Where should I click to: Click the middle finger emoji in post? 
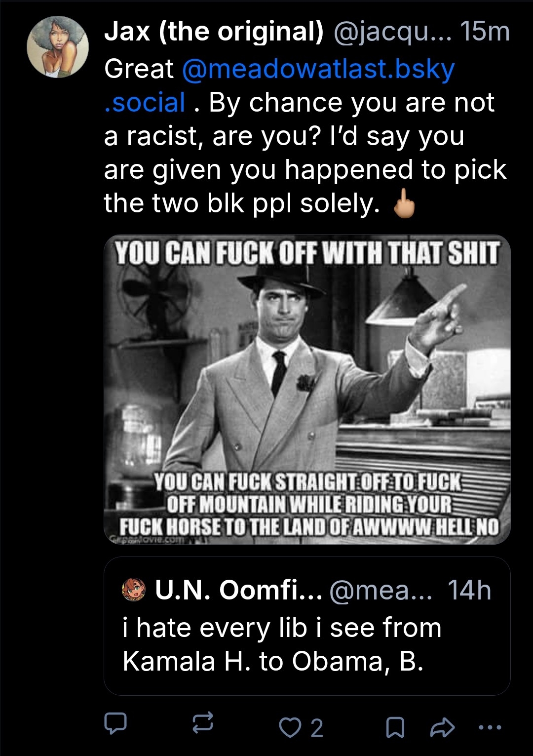(x=404, y=204)
